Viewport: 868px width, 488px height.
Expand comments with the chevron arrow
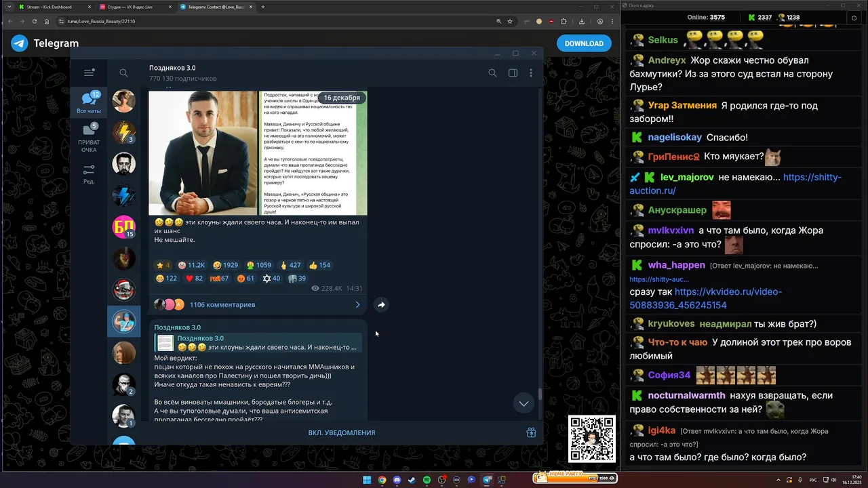click(x=357, y=305)
